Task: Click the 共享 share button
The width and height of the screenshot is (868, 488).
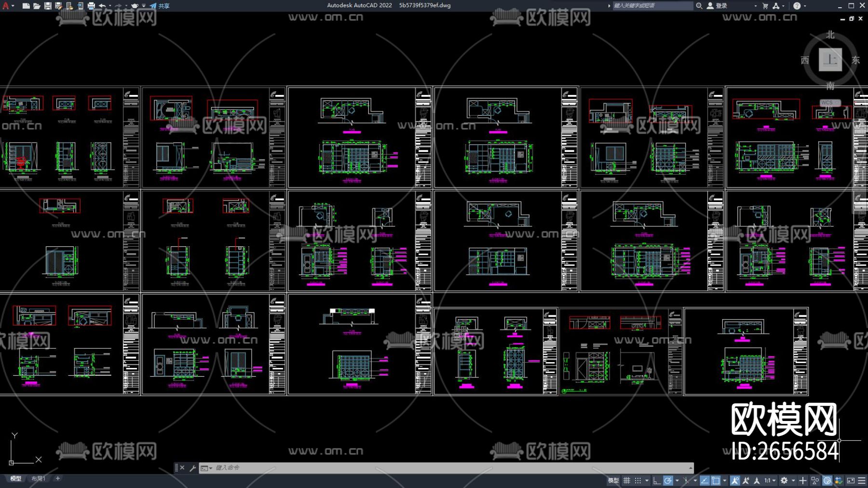Action: pos(160,6)
